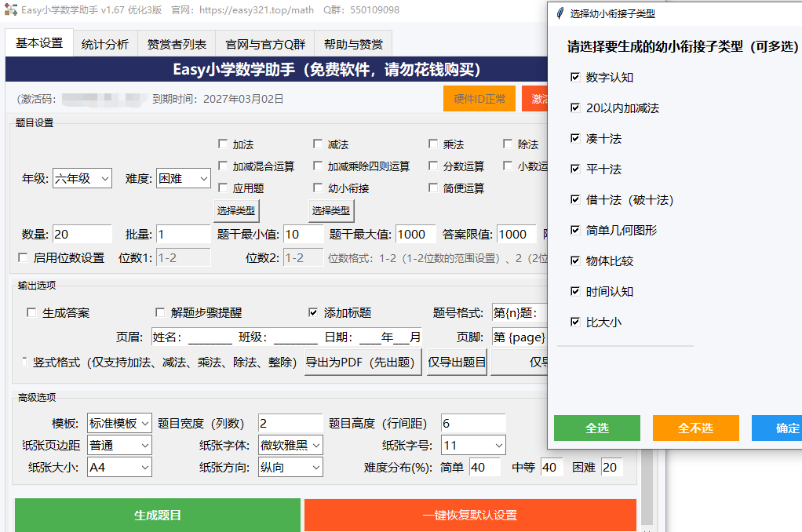Open the 年级 dropdown showing 六年级
802x532 pixels.
coord(82,179)
